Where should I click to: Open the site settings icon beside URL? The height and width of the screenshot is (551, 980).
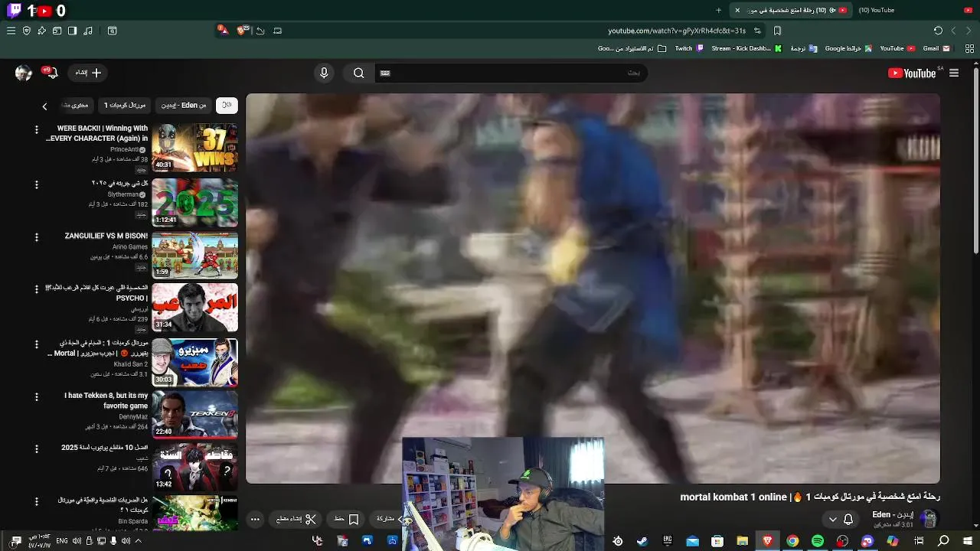click(757, 31)
